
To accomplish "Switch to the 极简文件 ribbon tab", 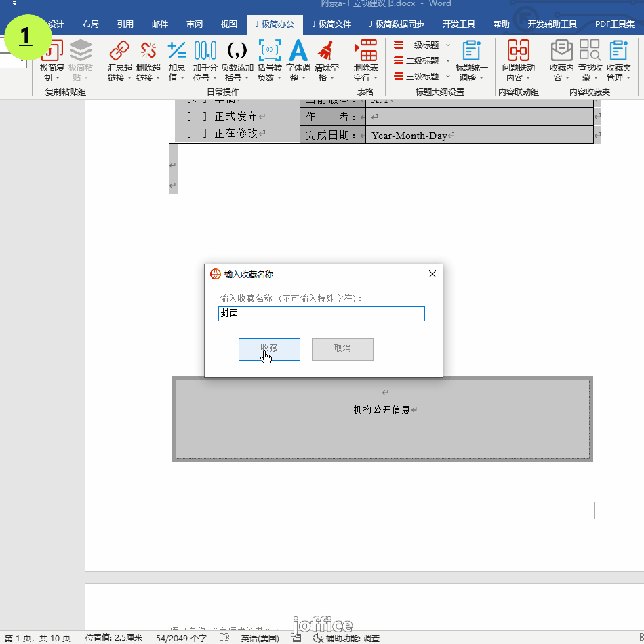I will [331, 24].
